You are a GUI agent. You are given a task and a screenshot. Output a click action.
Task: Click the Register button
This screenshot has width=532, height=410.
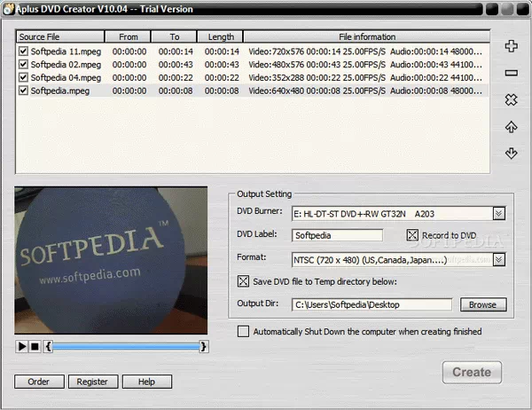click(93, 382)
